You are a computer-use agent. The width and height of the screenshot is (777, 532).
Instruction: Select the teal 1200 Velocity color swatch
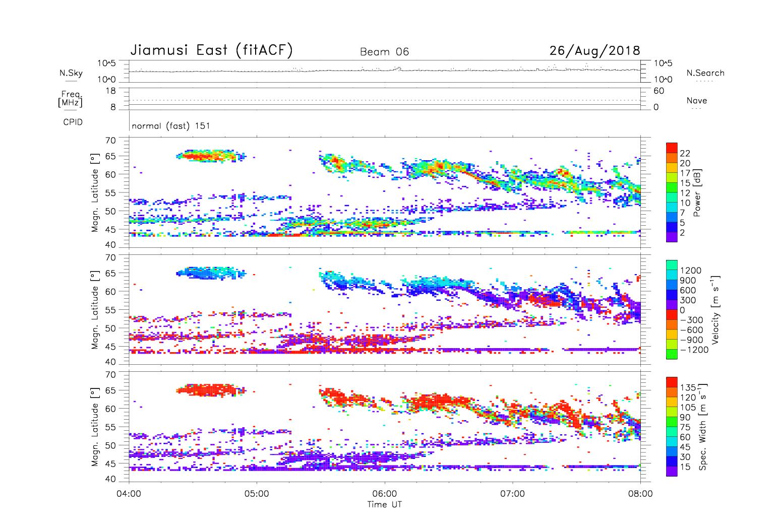click(671, 265)
